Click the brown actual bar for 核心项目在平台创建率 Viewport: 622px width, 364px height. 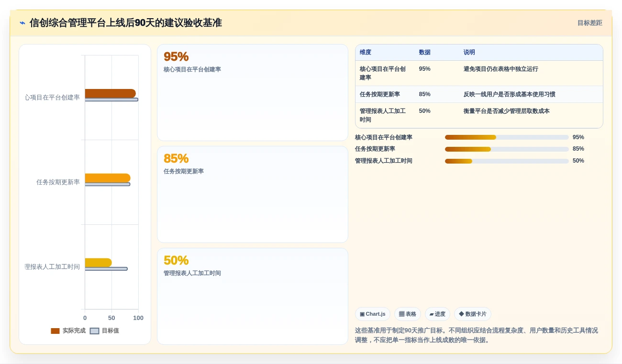111,93
